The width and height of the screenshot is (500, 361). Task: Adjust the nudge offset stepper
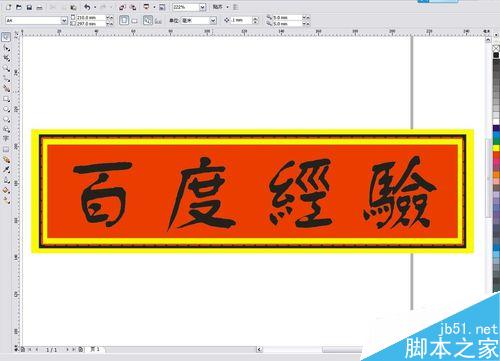255,20
